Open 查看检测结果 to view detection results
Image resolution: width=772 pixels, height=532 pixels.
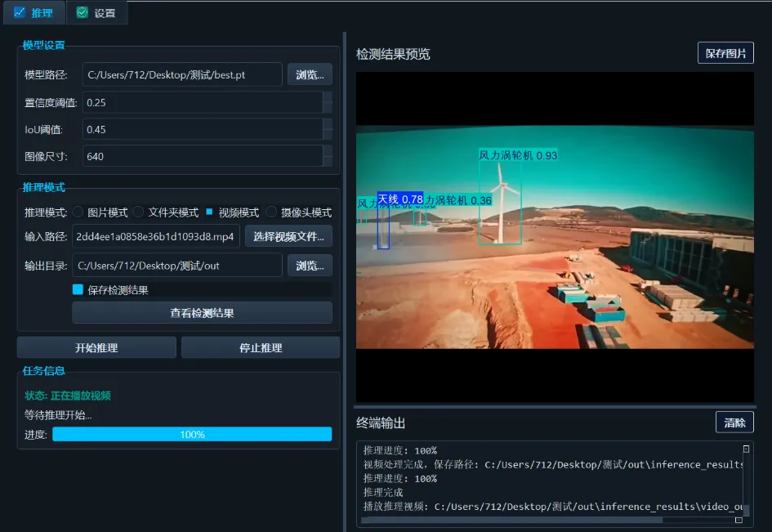(202, 312)
